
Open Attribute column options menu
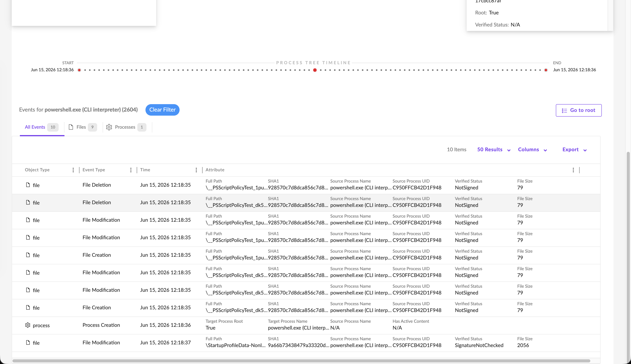tap(573, 170)
